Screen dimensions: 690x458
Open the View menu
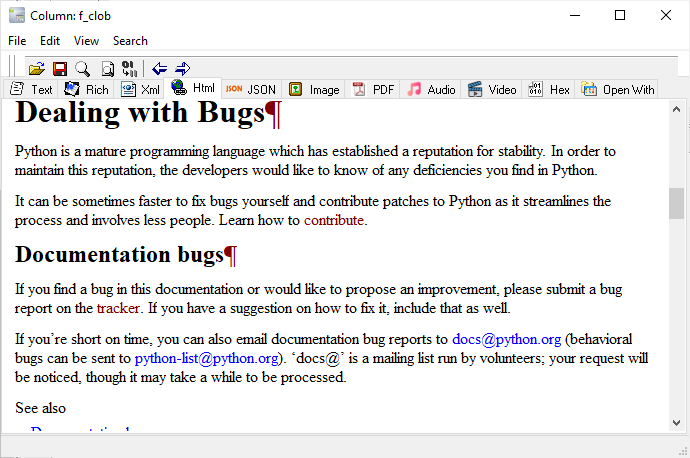click(86, 41)
